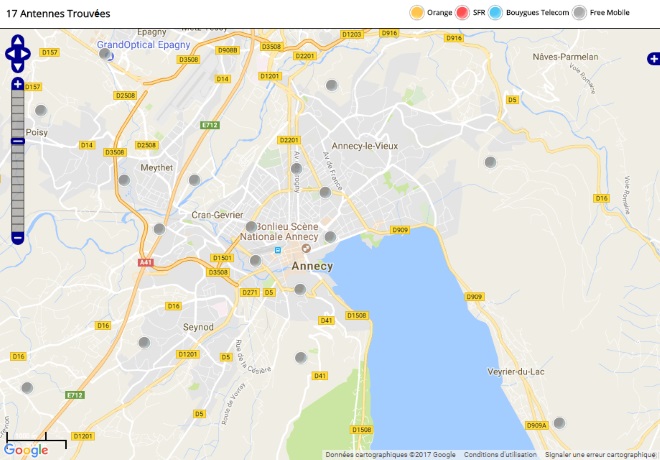Click the Google logo on the map
The image size is (660, 460).
26,450
